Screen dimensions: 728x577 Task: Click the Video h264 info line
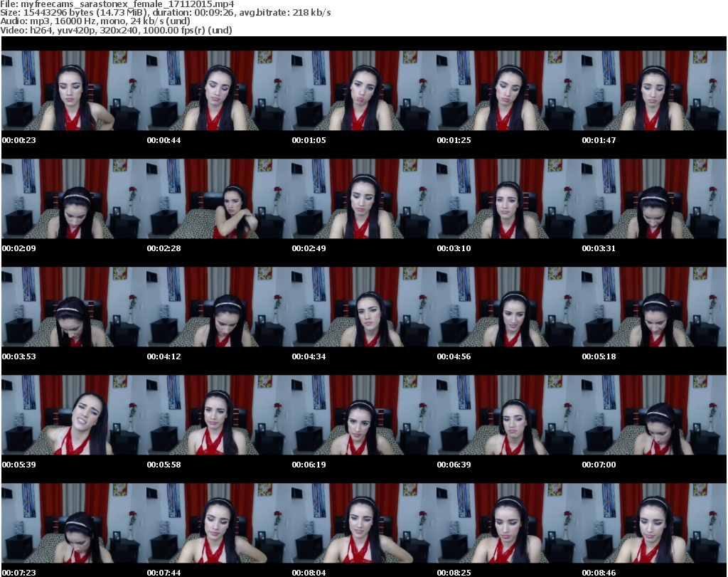tap(116, 30)
